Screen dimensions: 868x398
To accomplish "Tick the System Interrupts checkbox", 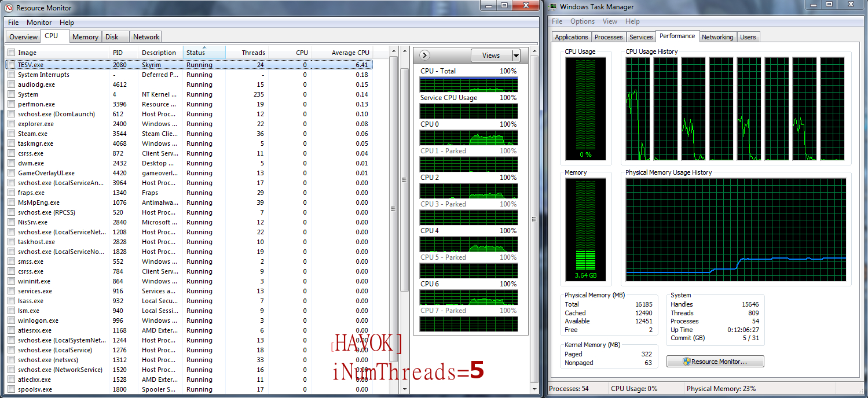I will (x=11, y=75).
